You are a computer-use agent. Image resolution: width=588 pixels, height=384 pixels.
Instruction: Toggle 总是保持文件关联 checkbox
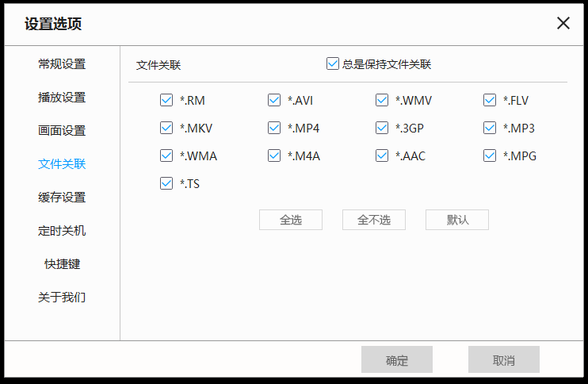333,64
